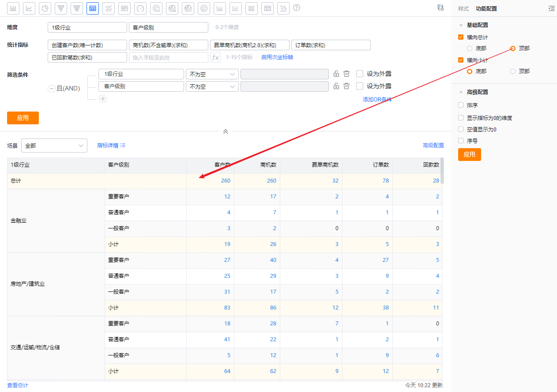Viewport: 557px width, 392px height.
Task: Delete the 1级行业 filter condition
Action: (x=346, y=74)
